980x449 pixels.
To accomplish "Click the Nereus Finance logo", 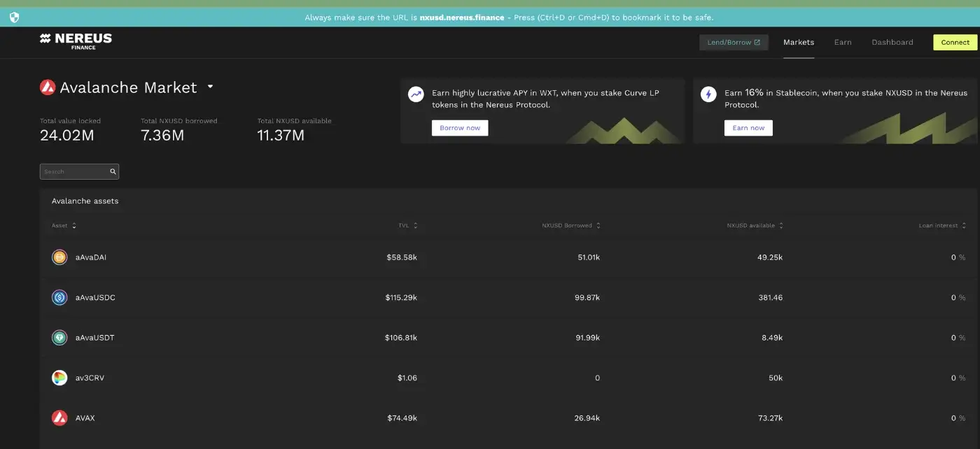I will pyautogui.click(x=76, y=41).
